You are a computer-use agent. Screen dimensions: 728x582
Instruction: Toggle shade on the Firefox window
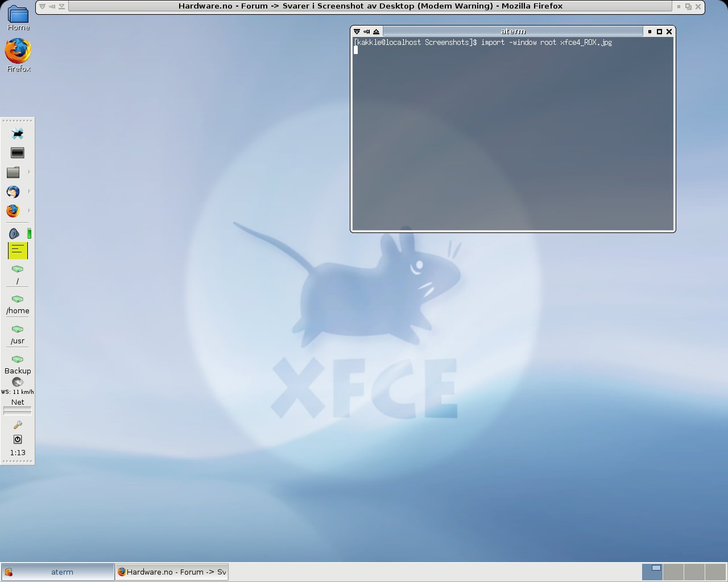tap(61, 6)
